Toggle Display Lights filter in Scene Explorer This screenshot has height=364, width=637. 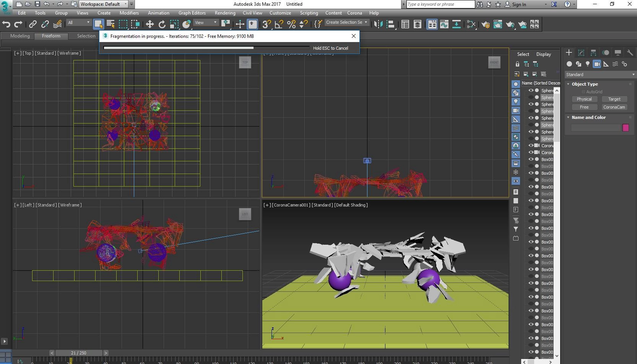point(516,102)
